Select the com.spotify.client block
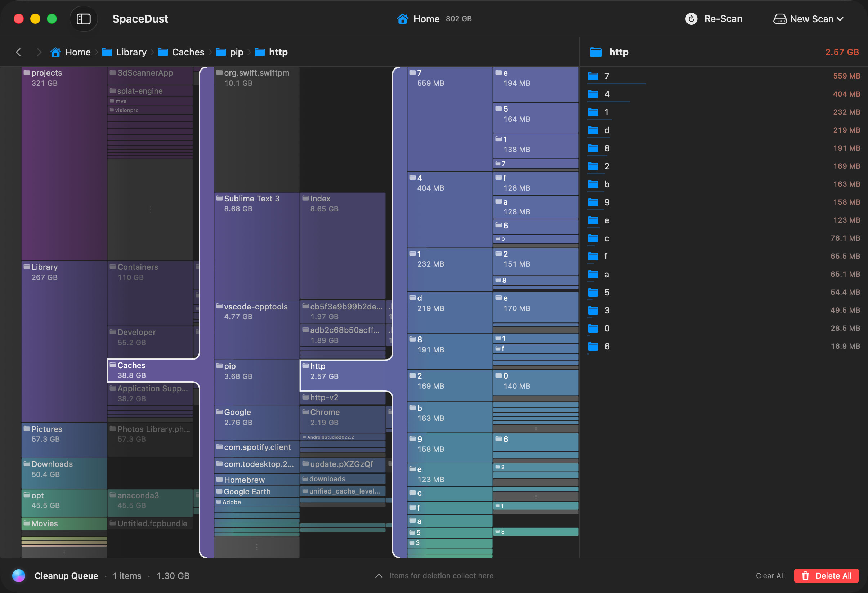 click(x=256, y=449)
